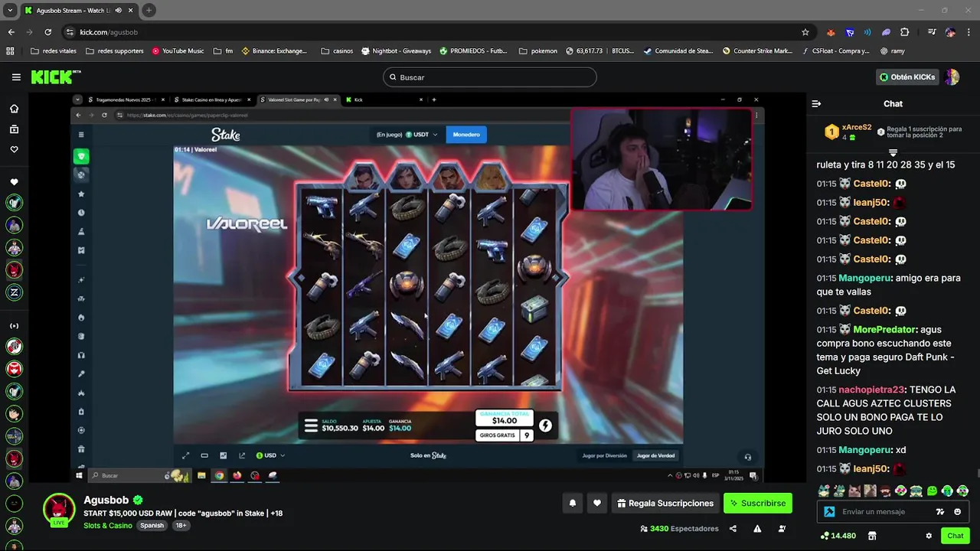
Task: Mute the Agusbob Stream tab audio
Action: (118, 11)
